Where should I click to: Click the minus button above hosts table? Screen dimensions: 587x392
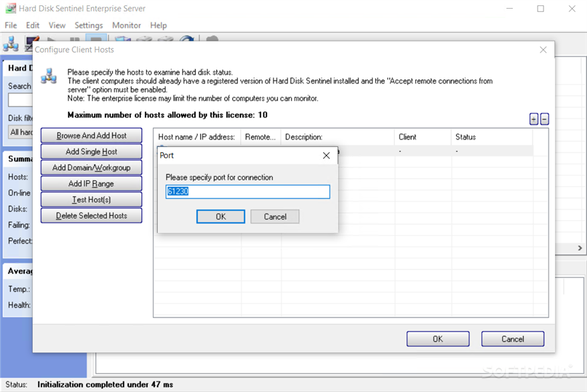[x=545, y=119]
